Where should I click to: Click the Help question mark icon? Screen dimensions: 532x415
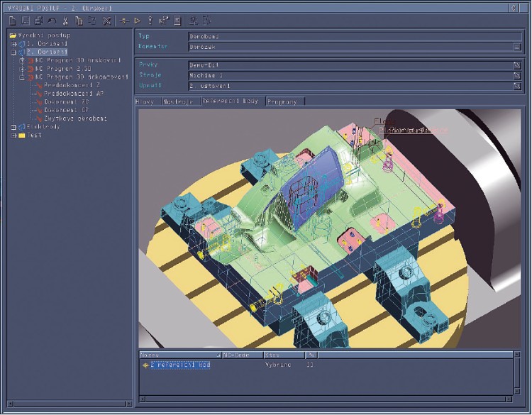point(150,21)
